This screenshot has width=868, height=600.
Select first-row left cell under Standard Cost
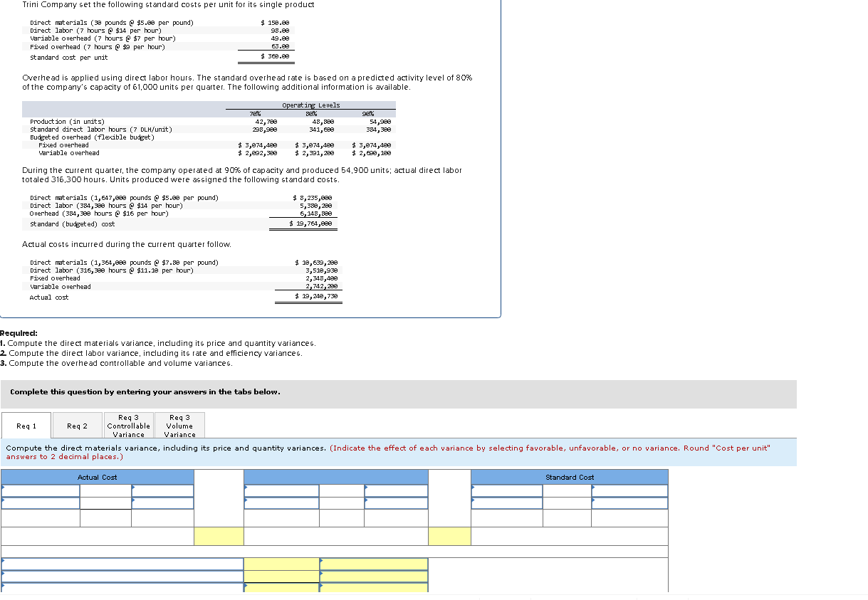click(x=507, y=491)
